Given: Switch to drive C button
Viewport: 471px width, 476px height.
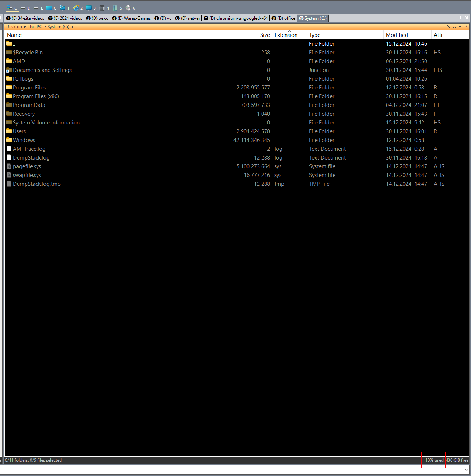Looking at the screenshot, I should pyautogui.click(x=12, y=8).
